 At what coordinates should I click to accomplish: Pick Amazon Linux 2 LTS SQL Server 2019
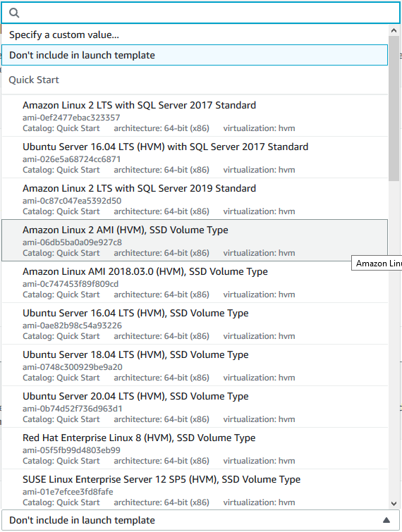(x=195, y=199)
